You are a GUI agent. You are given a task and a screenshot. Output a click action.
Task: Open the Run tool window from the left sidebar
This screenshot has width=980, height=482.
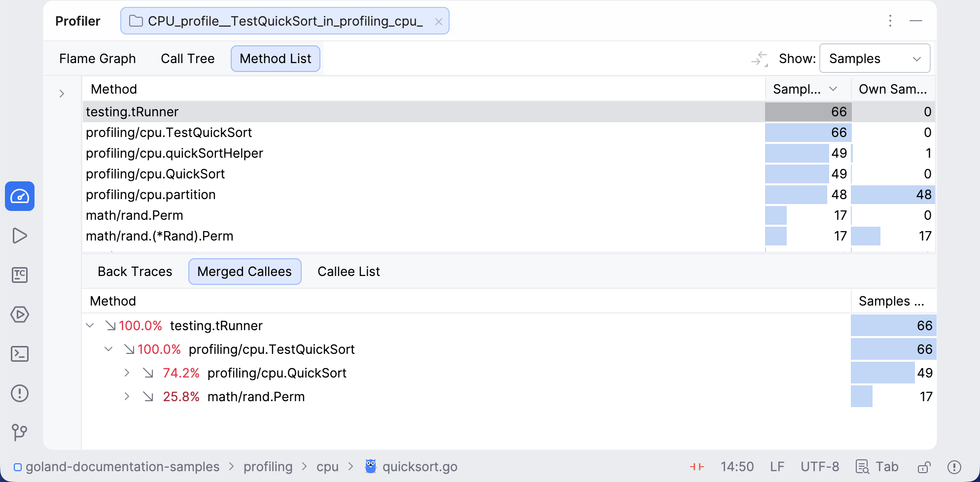(20, 236)
